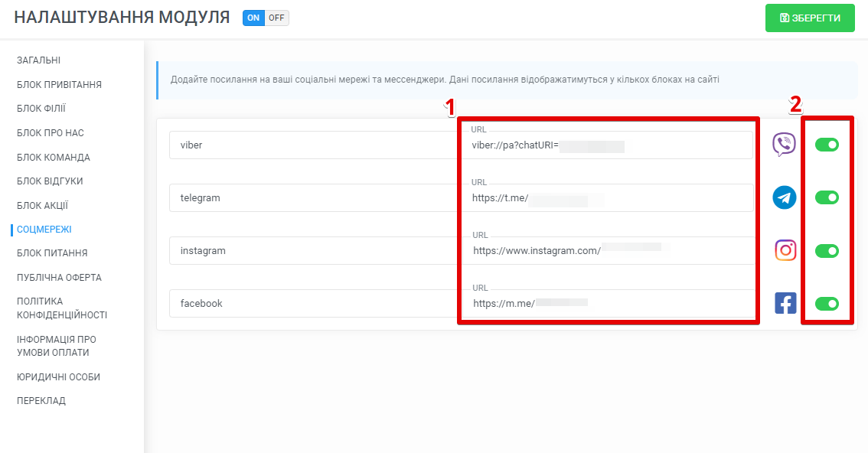Viewport: 868px width, 453px height.
Task: Open the ЗАГАЛЬНІ settings section
Action: (x=39, y=60)
